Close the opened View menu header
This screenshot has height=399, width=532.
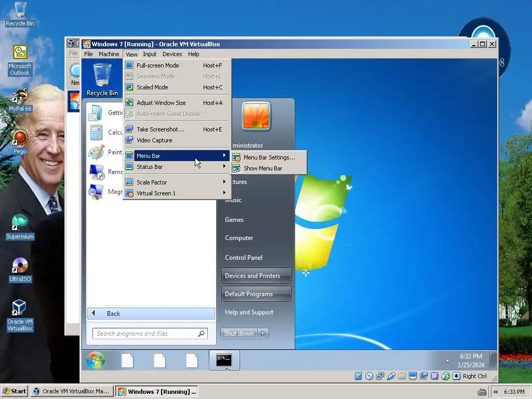coord(131,54)
